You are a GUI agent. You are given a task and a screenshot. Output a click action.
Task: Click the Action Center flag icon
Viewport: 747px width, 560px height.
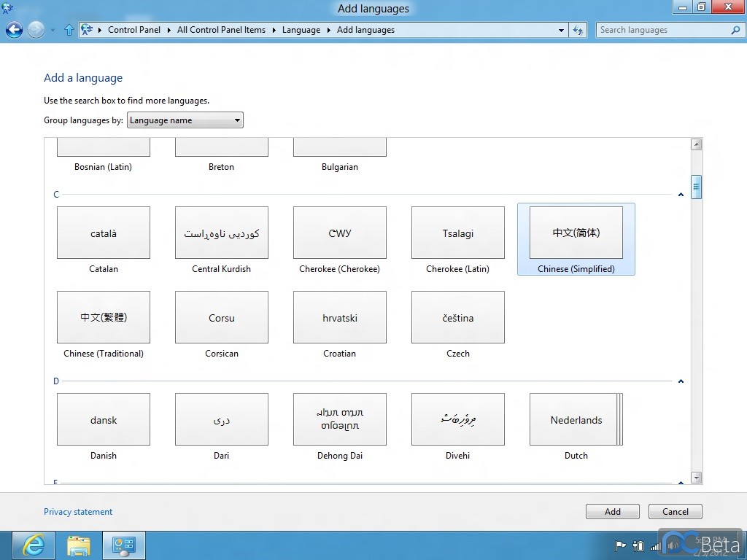pos(621,545)
